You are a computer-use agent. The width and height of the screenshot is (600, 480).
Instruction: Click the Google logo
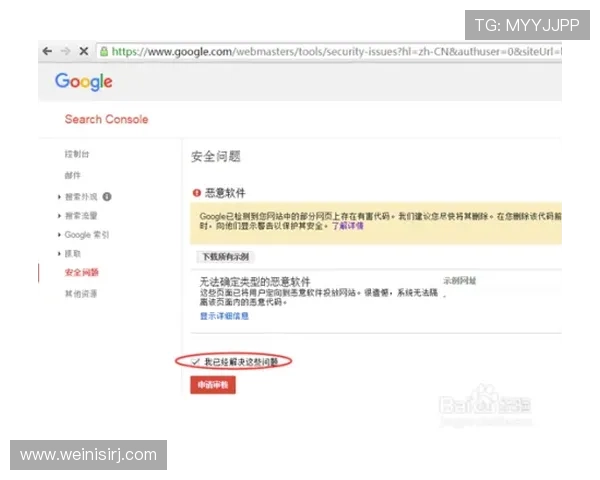coord(84,82)
